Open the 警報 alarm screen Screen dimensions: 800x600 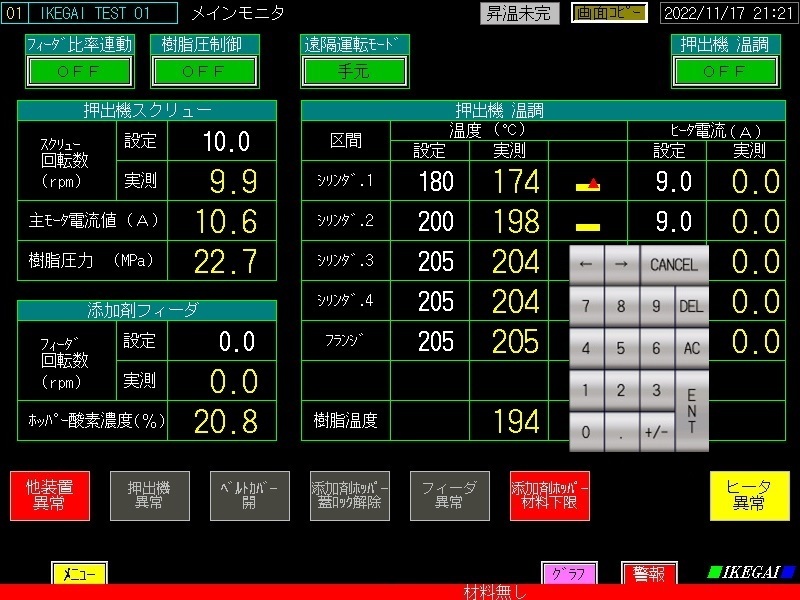tap(649, 574)
